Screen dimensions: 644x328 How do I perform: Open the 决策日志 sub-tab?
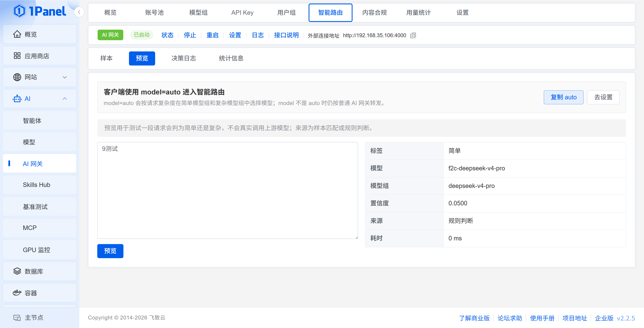click(183, 58)
